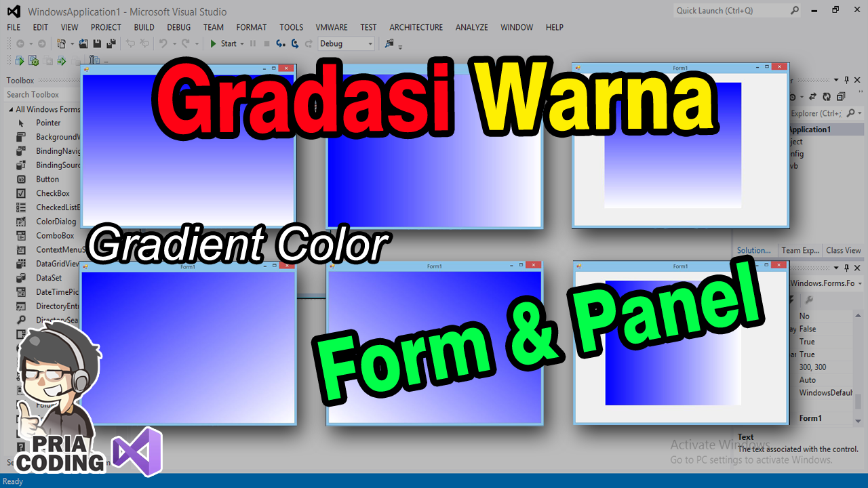Toggle the Break All pause button
This screenshot has height=488, width=868.
(x=252, y=43)
